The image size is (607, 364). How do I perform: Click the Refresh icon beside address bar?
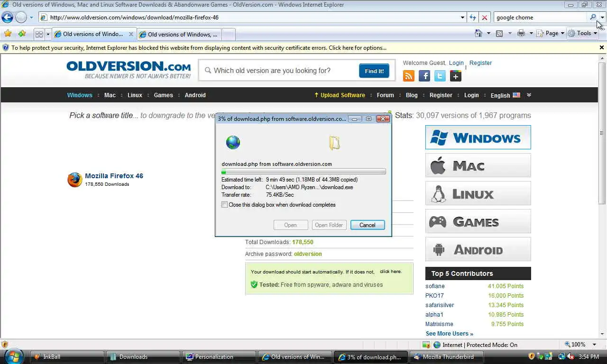(473, 18)
